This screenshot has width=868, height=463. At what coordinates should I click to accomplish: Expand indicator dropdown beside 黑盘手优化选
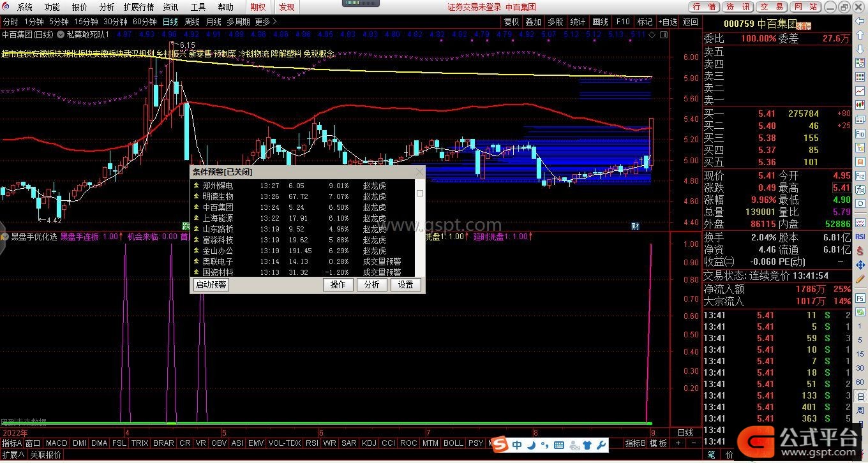(5, 236)
